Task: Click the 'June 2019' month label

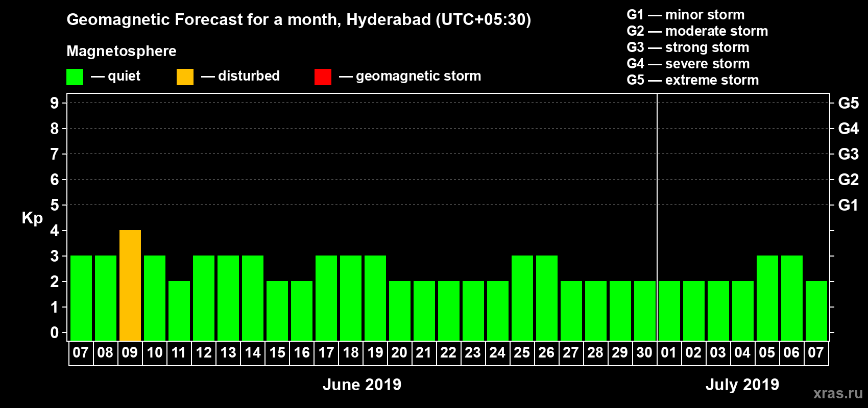Action: point(362,385)
